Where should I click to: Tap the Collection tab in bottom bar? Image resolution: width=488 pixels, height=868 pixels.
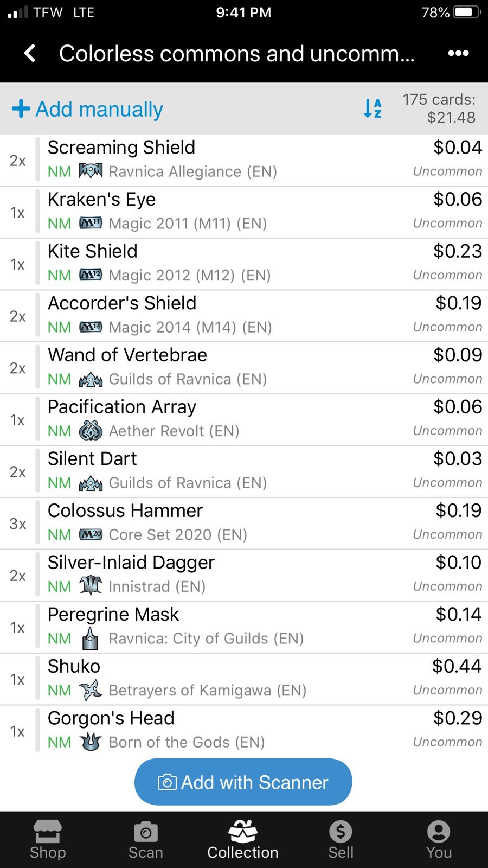pyautogui.click(x=243, y=840)
